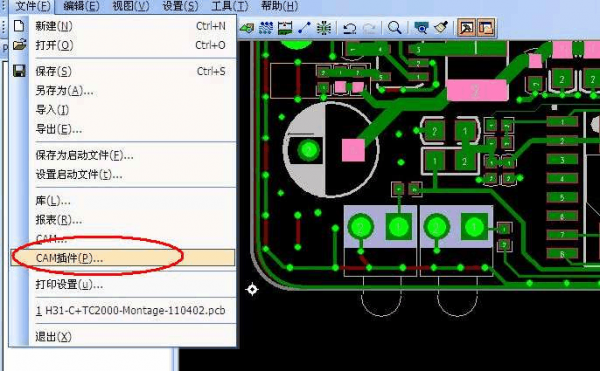Click the greyed Redo arrow icon
Image resolution: width=600 pixels, height=371 pixels.
pos(368,28)
